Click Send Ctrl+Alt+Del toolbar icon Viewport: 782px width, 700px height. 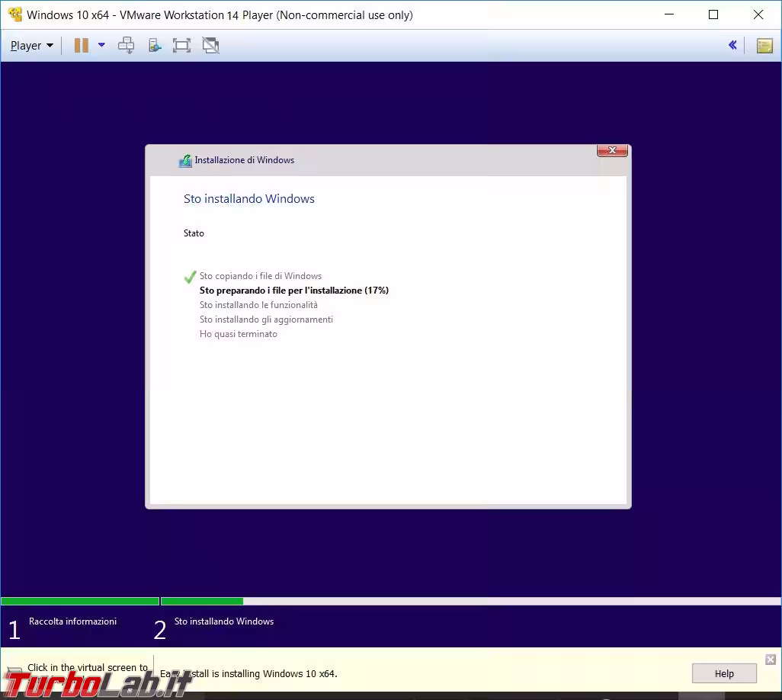127,46
